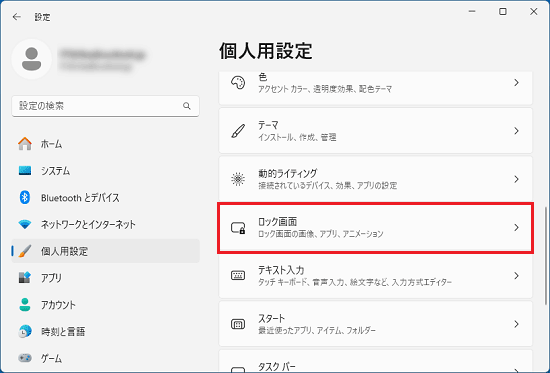
Task: Open the 動的ライティング settings label
Action: click(288, 173)
